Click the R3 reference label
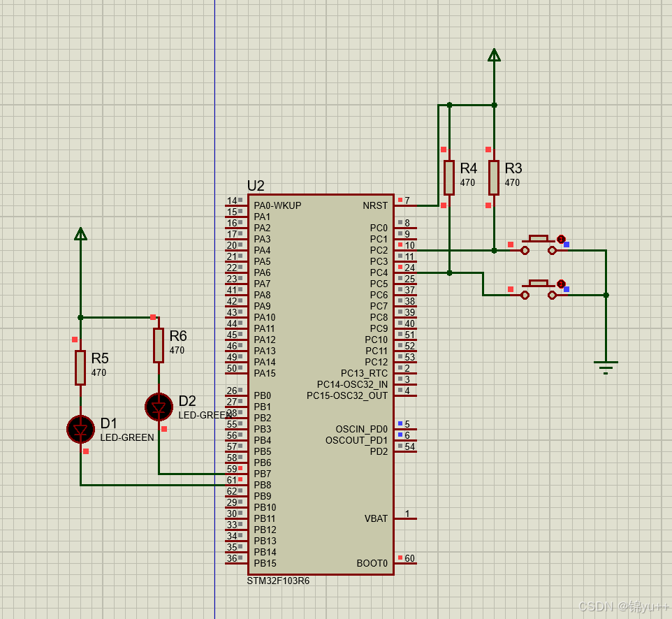The image size is (672, 619). pos(513,168)
